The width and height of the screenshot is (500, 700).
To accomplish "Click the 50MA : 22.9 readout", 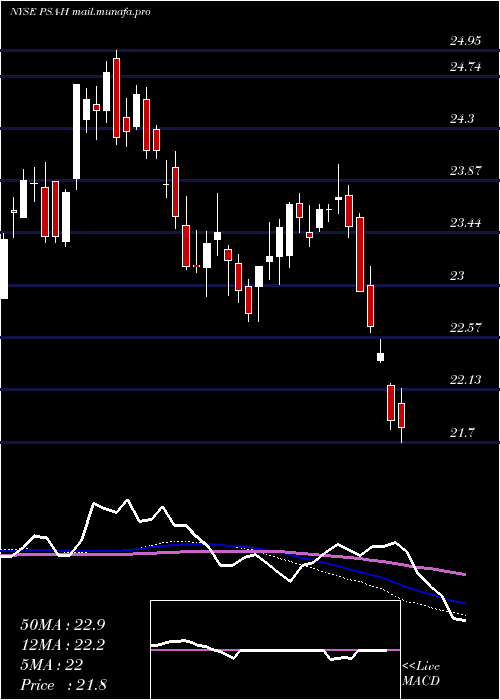I will tap(62, 625).
